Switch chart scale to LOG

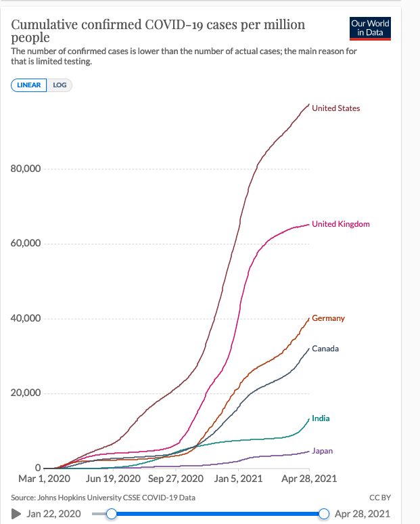click(x=60, y=85)
